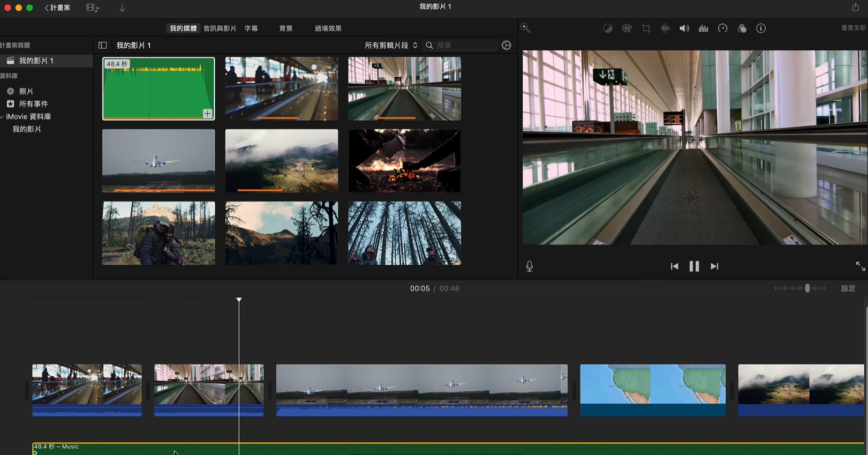Screen dimensions: 868x455
Task: Switch to 音訊與影片 tab
Action: click(220, 28)
